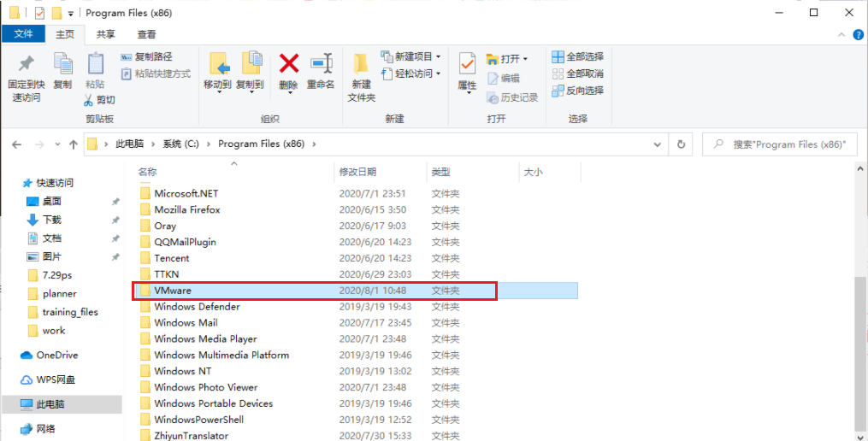Open the Quick Access Toolbar customize dropdown
Screen dimensions: 868x441
click(x=71, y=14)
